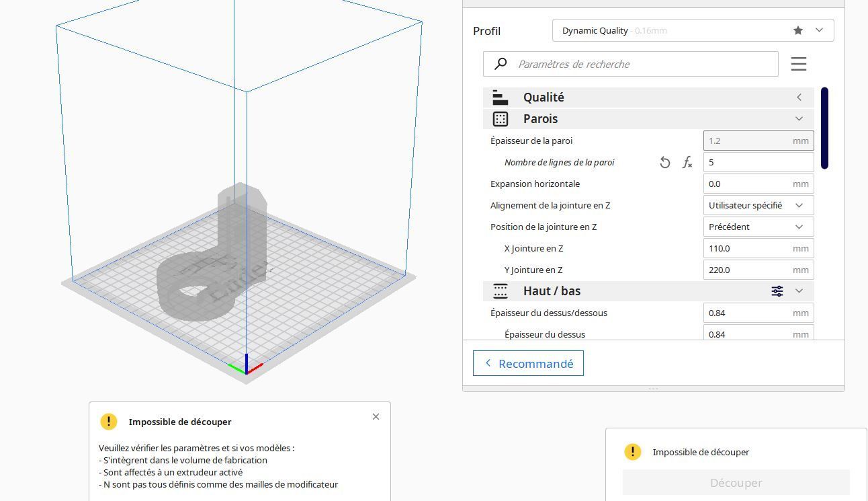This screenshot has height=501, width=868.
Task: Click the Parois section icon
Action: pyautogui.click(x=501, y=119)
